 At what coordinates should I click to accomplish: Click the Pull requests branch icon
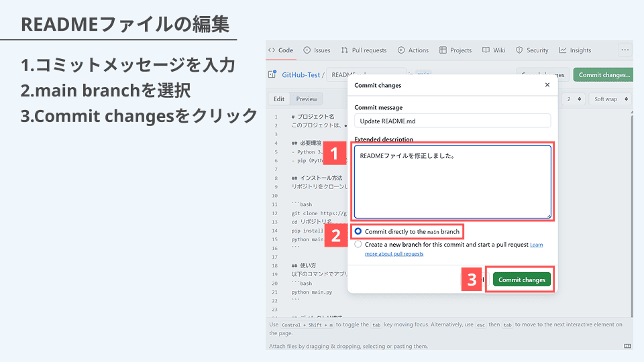(x=345, y=50)
